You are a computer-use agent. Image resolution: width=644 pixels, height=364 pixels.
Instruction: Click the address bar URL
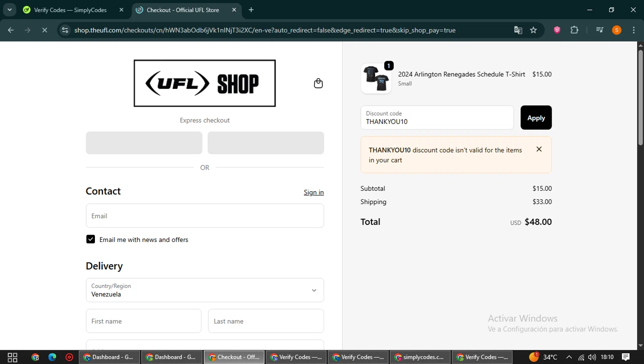[x=264, y=30]
